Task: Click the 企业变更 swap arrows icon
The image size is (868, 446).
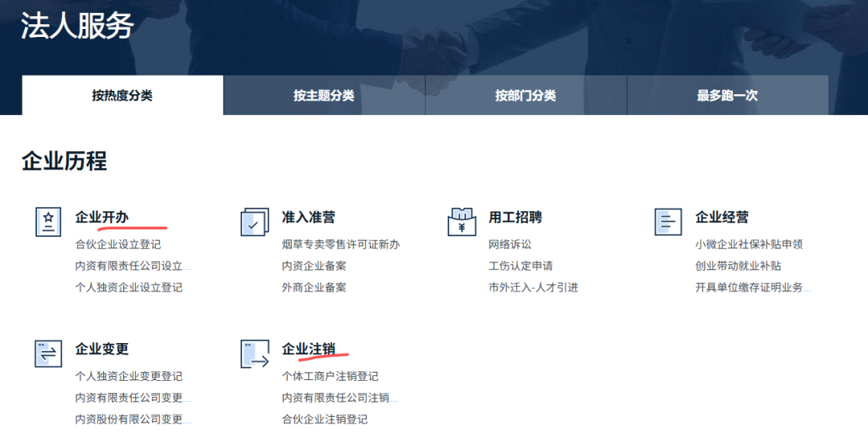Action: point(48,354)
